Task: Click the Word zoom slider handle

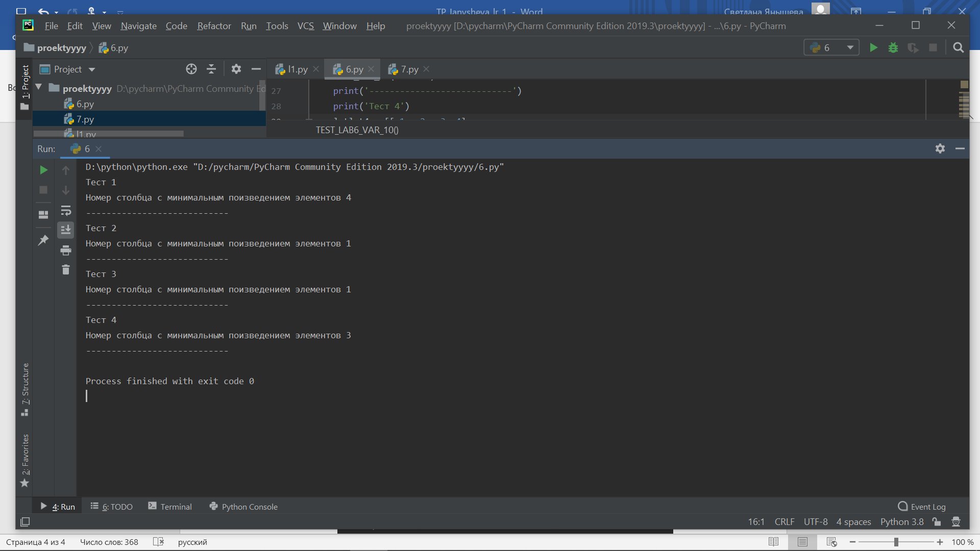Action: [x=896, y=542]
